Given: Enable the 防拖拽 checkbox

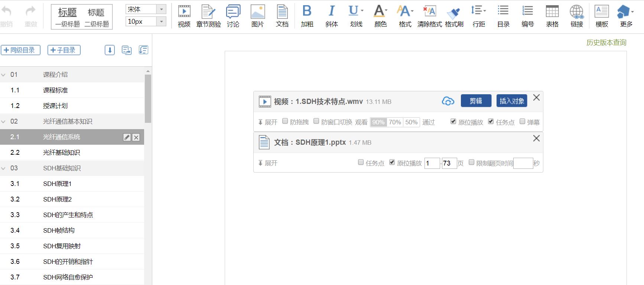Looking at the screenshot, I should tap(285, 121).
